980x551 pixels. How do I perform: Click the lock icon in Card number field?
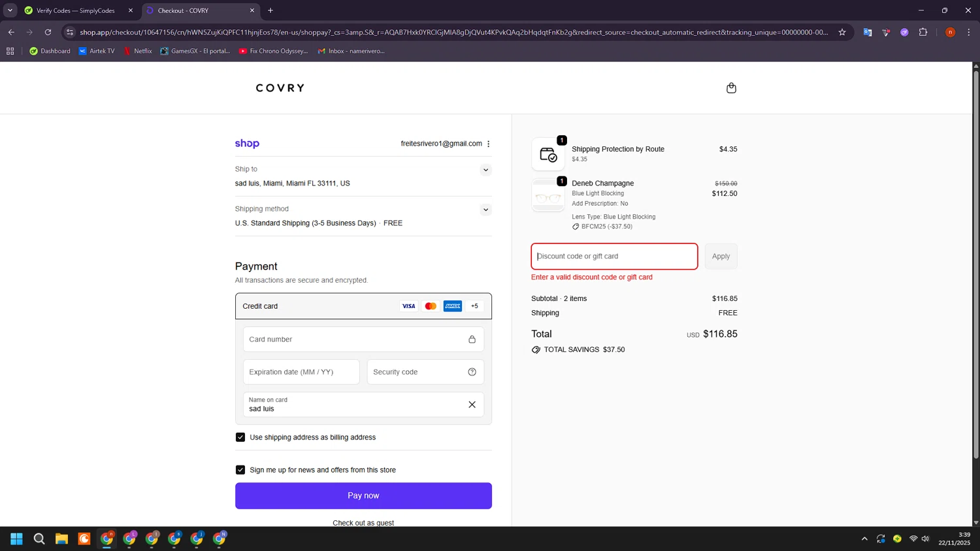pos(472,339)
